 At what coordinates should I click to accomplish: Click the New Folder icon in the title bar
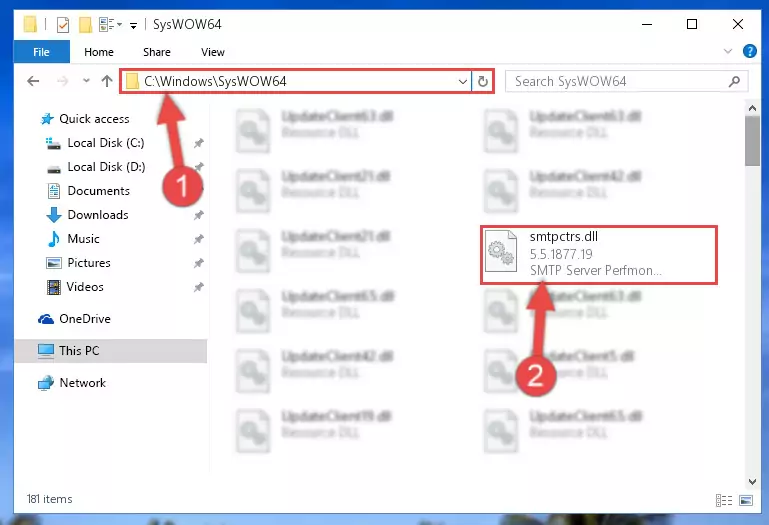click(x=85, y=25)
